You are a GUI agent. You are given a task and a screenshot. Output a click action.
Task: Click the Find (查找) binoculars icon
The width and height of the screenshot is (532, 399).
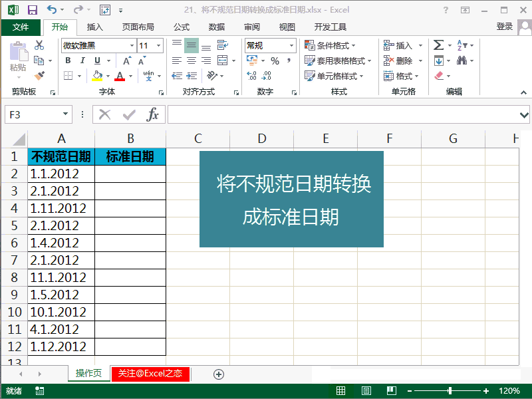(x=462, y=61)
